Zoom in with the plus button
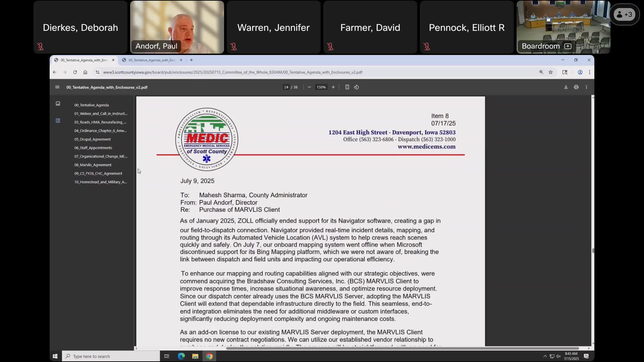 click(333, 87)
